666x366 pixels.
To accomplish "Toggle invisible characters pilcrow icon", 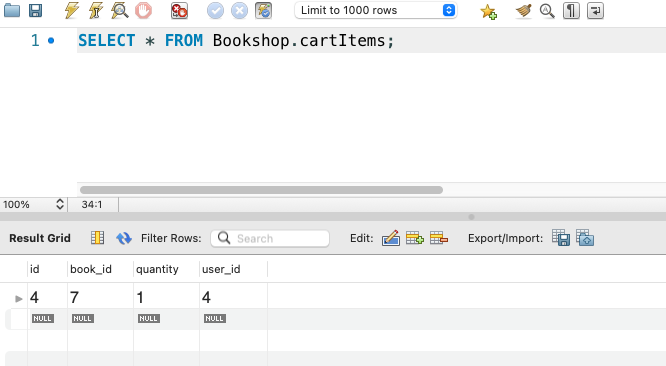I will point(571,11).
